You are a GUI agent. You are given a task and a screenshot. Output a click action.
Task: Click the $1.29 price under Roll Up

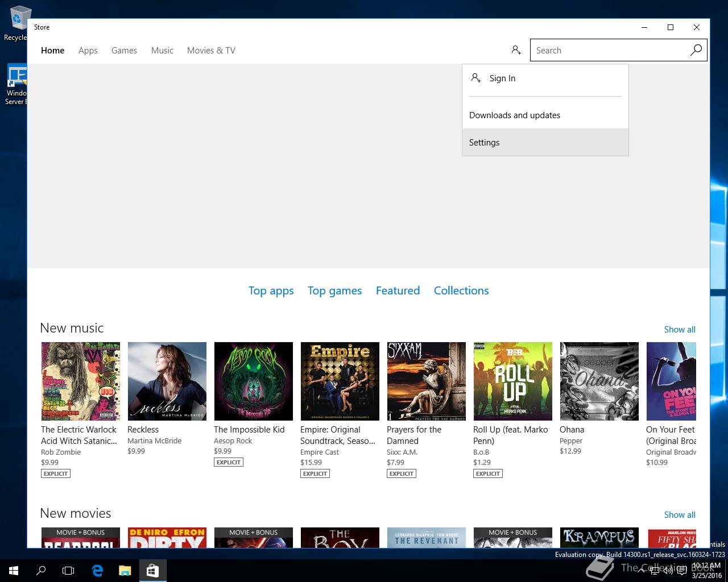[x=482, y=462]
